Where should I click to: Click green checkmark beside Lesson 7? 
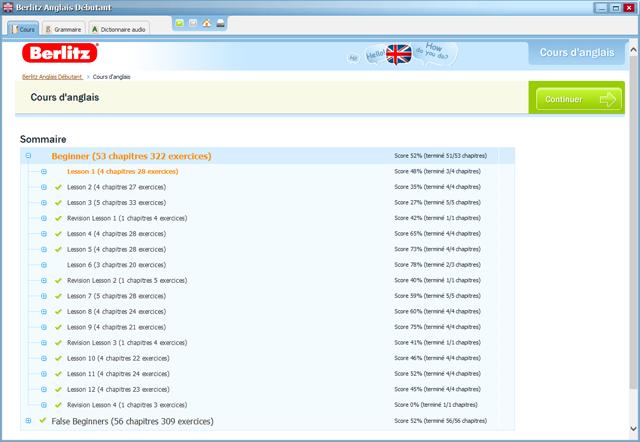click(58, 296)
